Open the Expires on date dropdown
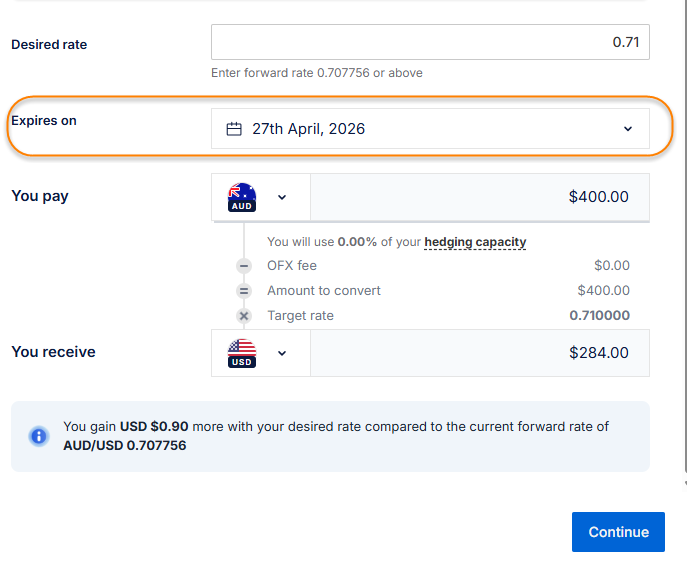 [628, 129]
